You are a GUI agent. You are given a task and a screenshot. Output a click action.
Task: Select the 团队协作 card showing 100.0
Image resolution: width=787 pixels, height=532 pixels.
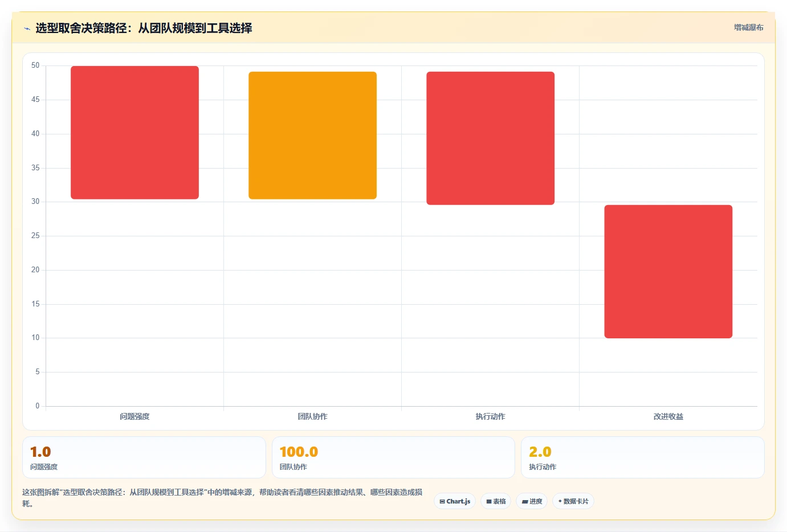pyautogui.click(x=393, y=457)
